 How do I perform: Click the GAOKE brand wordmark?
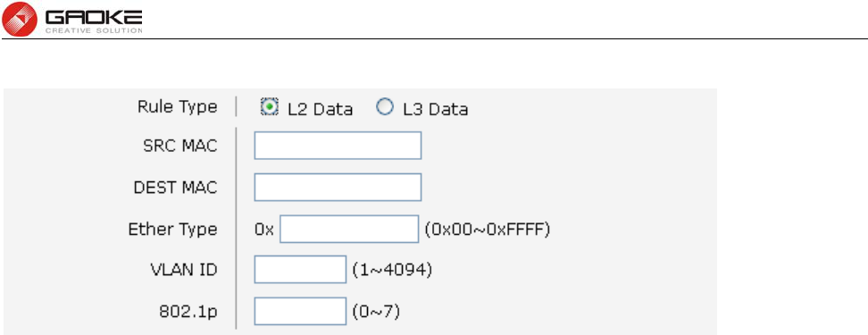click(94, 18)
